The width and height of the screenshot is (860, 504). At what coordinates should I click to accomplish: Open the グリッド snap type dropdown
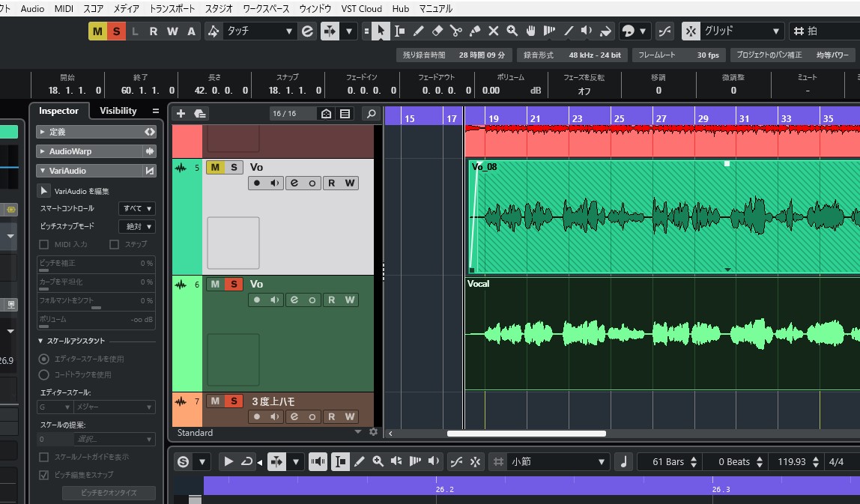(x=742, y=31)
